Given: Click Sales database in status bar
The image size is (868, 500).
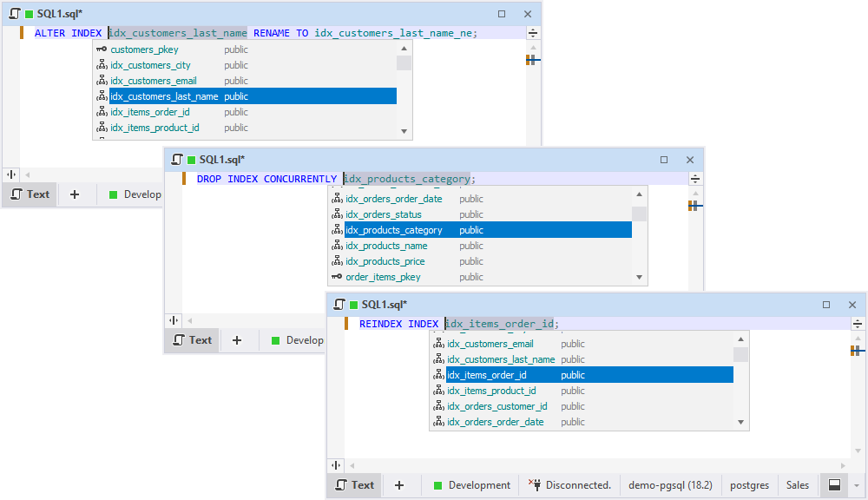Looking at the screenshot, I should point(798,485).
